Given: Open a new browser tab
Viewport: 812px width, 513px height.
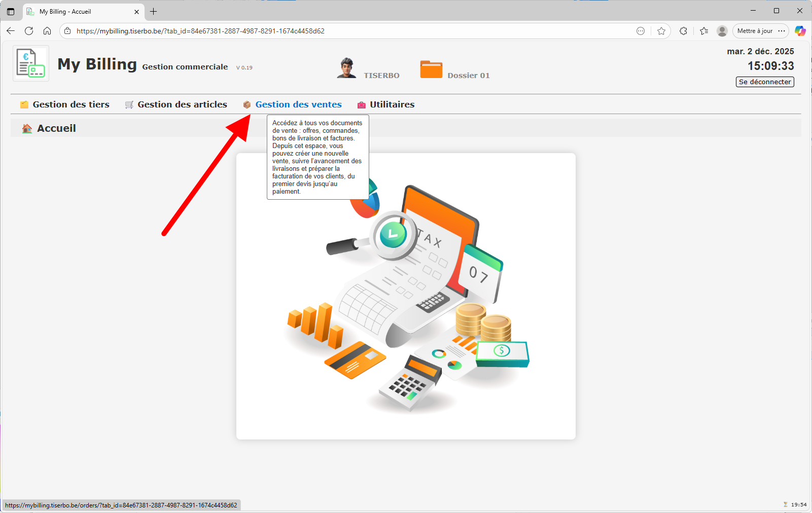Looking at the screenshot, I should pos(154,11).
